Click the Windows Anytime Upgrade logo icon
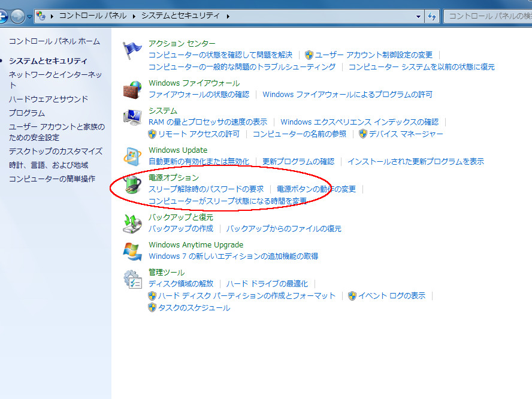This screenshot has width=532, height=399. click(132, 251)
